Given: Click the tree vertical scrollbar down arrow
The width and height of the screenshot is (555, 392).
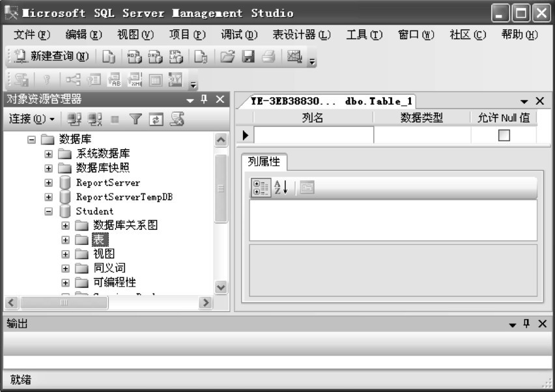Looking at the screenshot, I should [x=221, y=287].
